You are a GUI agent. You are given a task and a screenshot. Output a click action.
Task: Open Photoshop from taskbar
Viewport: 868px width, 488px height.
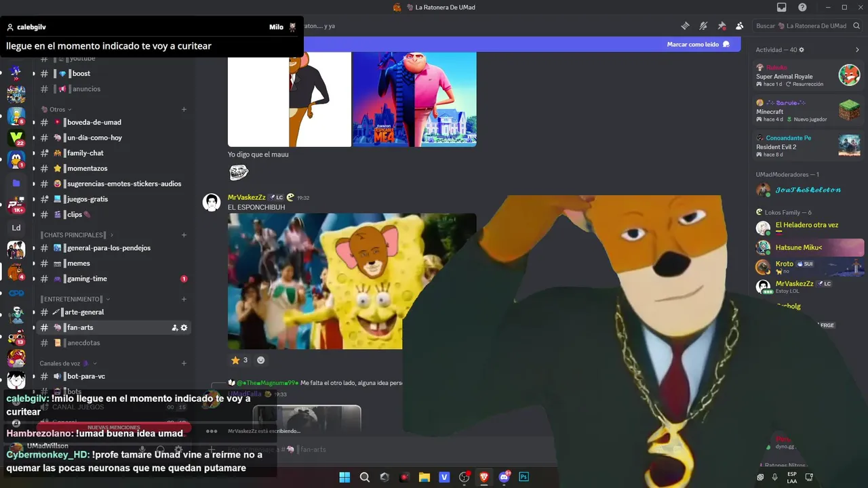pyautogui.click(x=524, y=477)
